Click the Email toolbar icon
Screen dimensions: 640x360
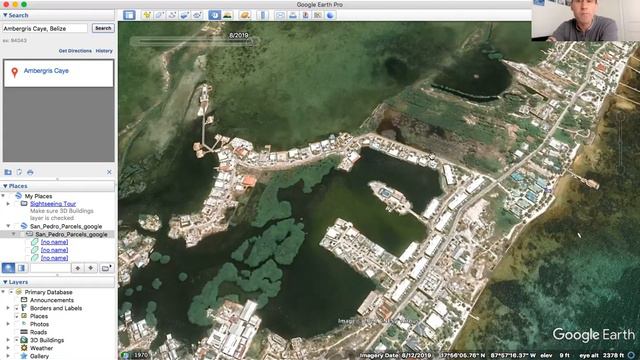[280, 15]
